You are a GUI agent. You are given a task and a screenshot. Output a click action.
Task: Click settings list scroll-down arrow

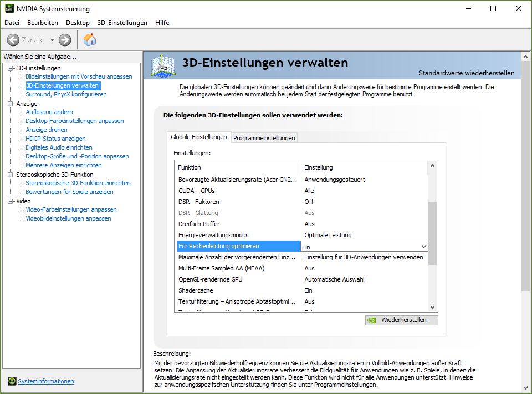coord(432,307)
